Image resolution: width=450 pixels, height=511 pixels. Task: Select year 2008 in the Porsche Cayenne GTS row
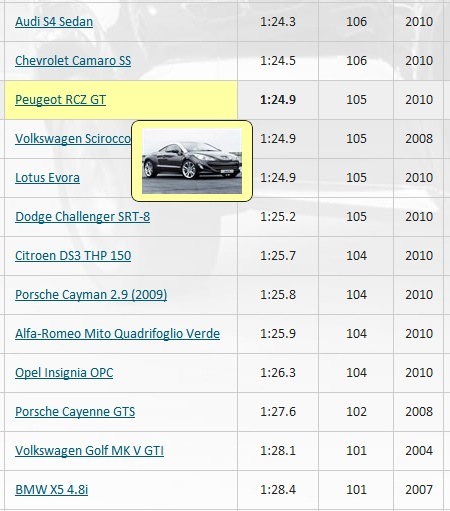pyautogui.click(x=419, y=412)
